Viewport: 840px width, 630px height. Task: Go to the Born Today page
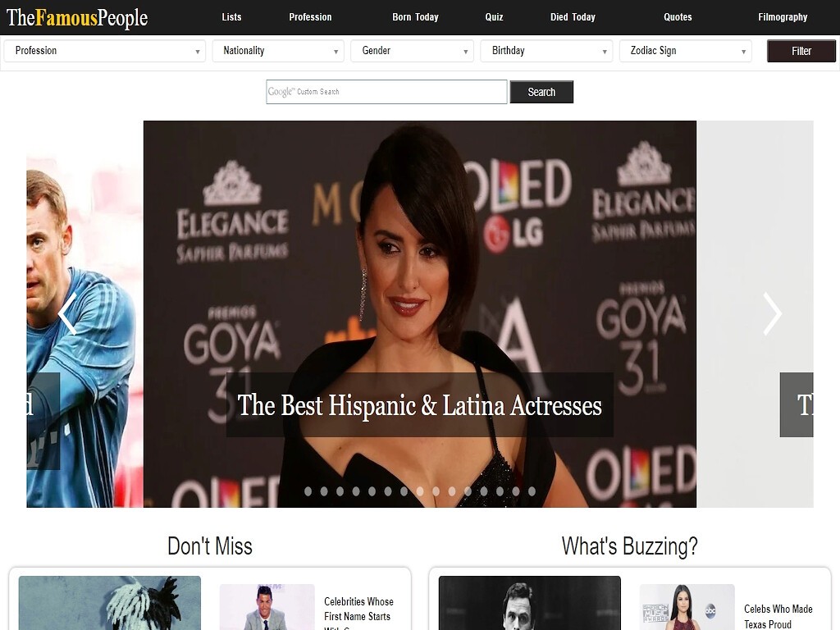click(415, 17)
